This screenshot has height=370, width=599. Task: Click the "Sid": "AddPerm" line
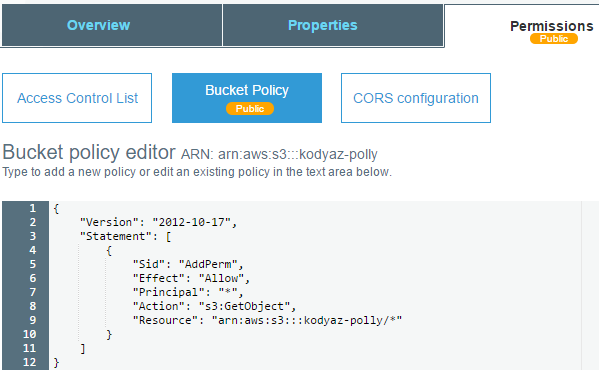click(x=188, y=264)
